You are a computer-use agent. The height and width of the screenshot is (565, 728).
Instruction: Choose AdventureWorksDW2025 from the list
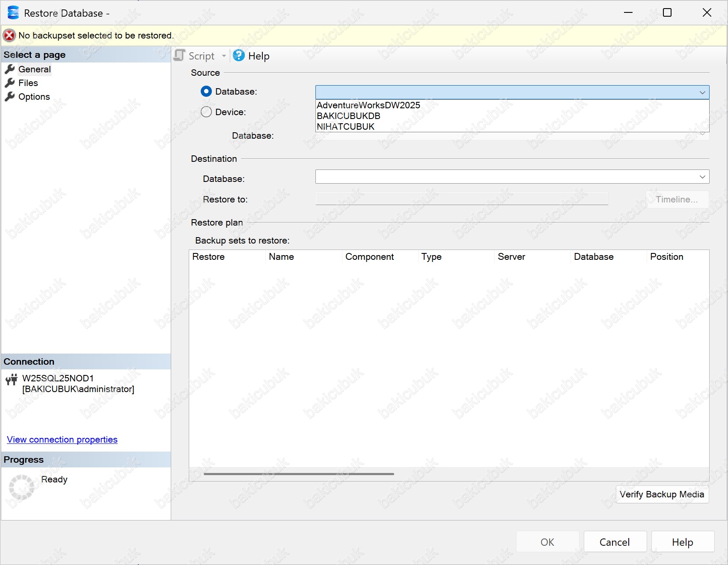click(368, 105)
